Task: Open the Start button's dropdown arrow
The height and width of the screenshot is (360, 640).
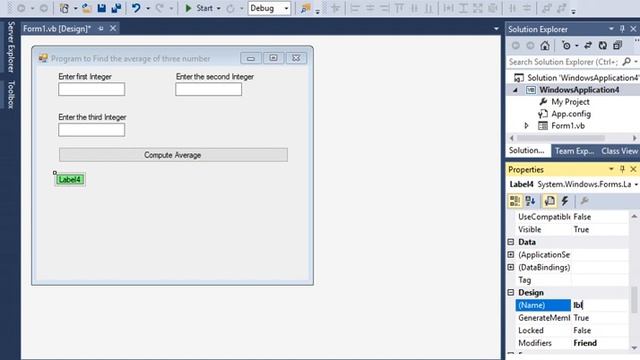Action: (x=218, y=8)
